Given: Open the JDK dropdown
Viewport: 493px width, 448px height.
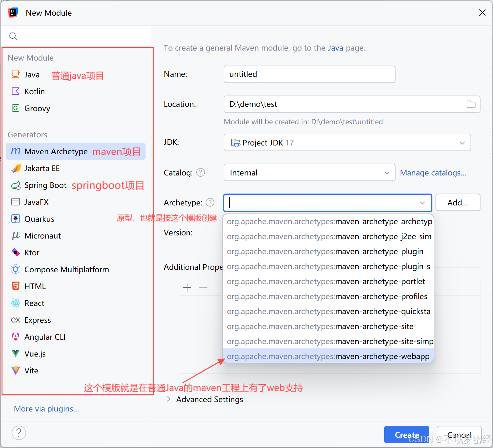Looking at the screenshot, I should coord(347,142).
